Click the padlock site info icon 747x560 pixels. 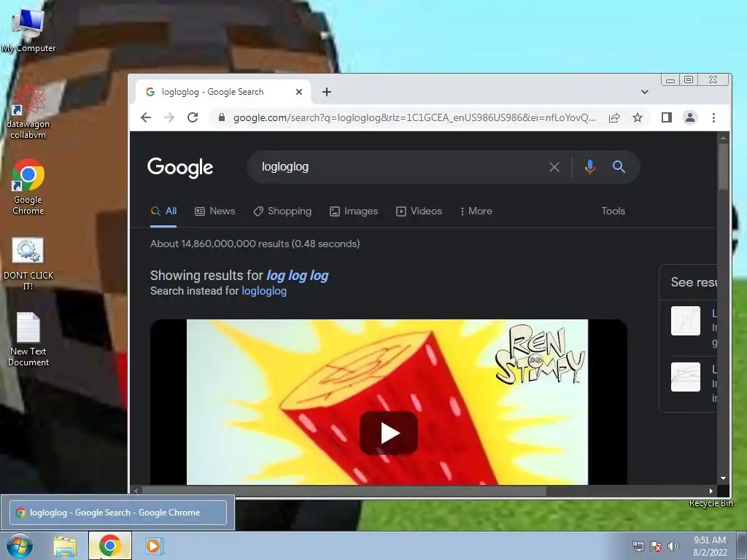click(x=222, y=117)
